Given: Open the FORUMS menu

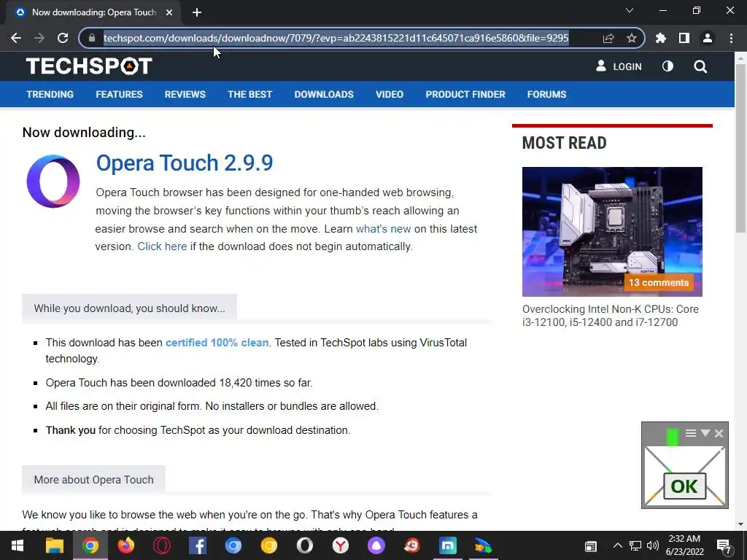Looking at the screenshot, I should pos(546,94).
